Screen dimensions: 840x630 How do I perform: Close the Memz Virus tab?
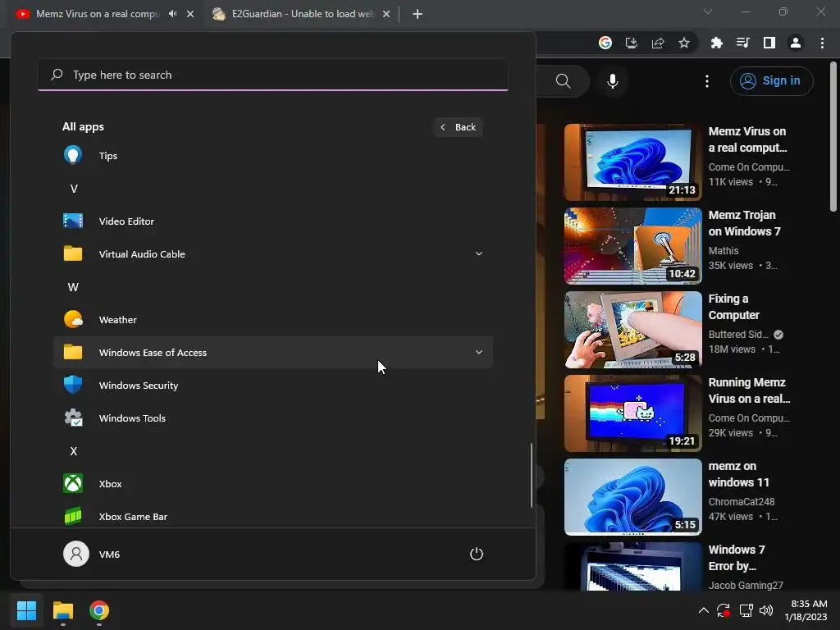190,14
